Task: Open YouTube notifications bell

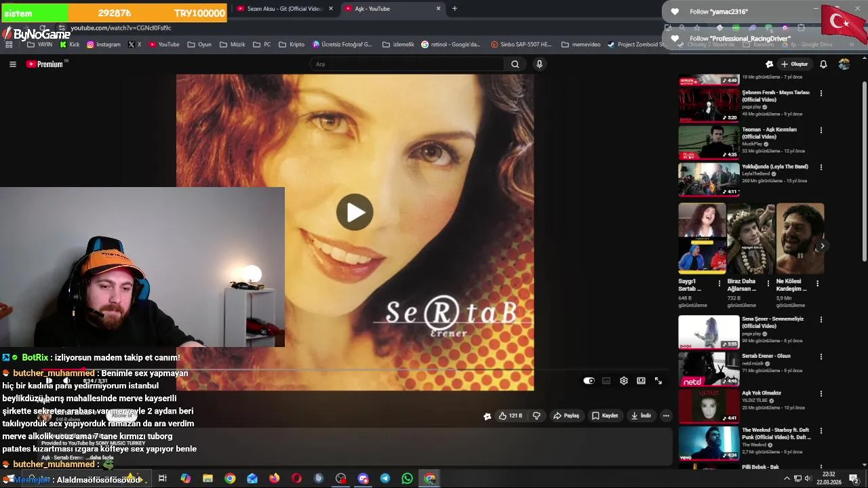Action: click(823, 64)
